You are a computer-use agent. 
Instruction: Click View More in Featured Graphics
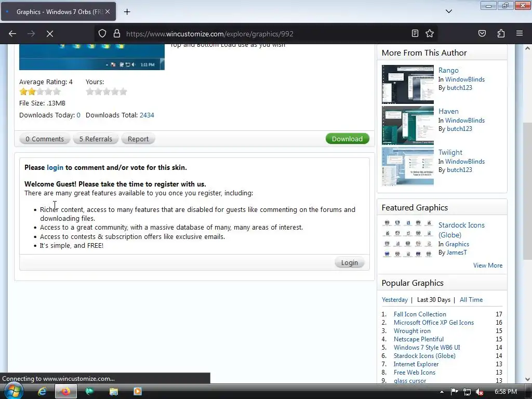coord(488,265)
